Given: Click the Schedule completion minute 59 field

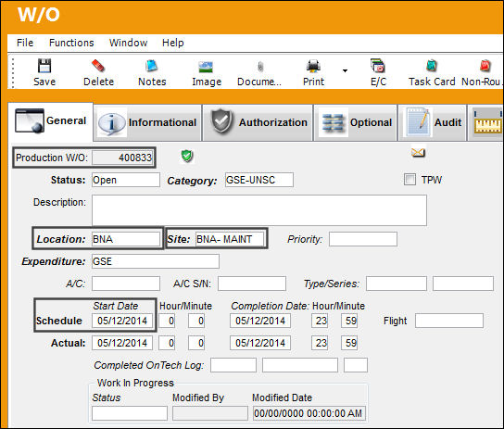Looking at the screenshot, I should [349, 321].
